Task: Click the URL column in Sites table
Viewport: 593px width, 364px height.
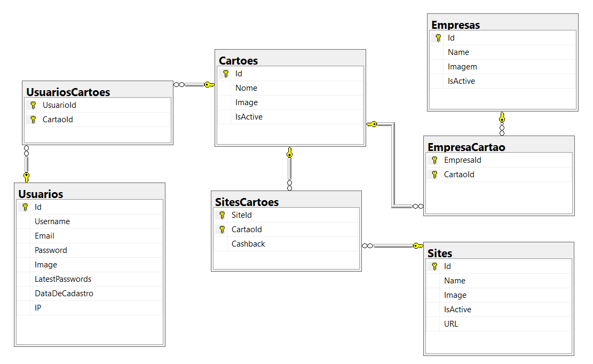Action: 451,324
